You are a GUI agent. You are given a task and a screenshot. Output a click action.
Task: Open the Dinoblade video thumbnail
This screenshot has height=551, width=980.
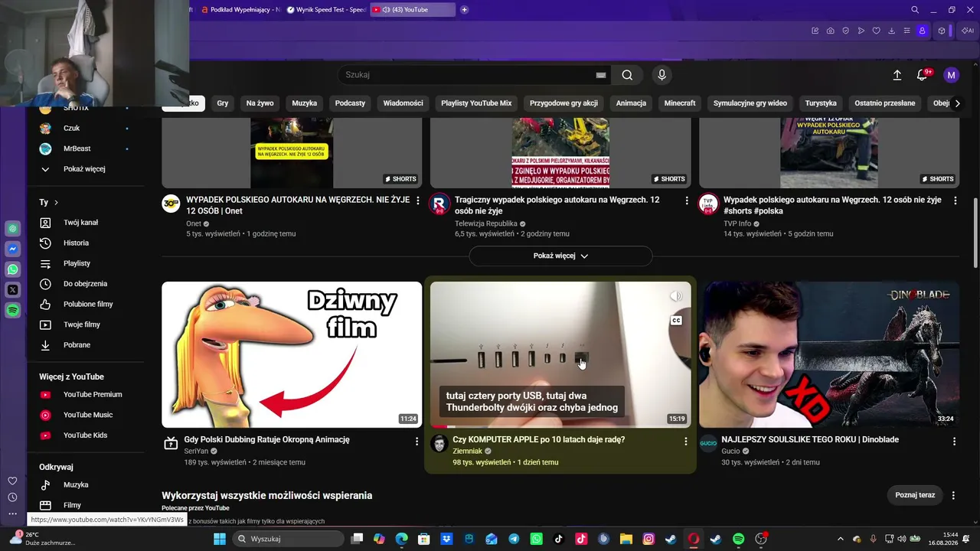click(x=829, y=354)
